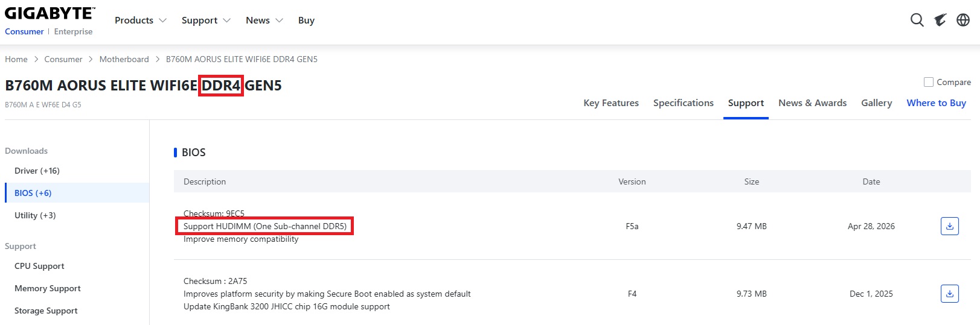Screen dimensions: 980x325
Task: Expand the Products dropdown menu
Action: pyautogui.click(x=140, y=20)
